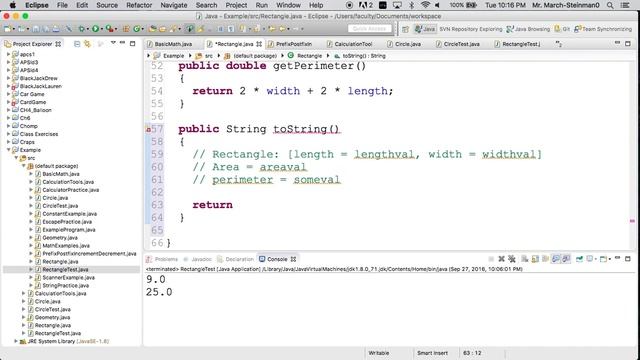Minimize the editor area
The image size is (640, 360).
[617, 43]
